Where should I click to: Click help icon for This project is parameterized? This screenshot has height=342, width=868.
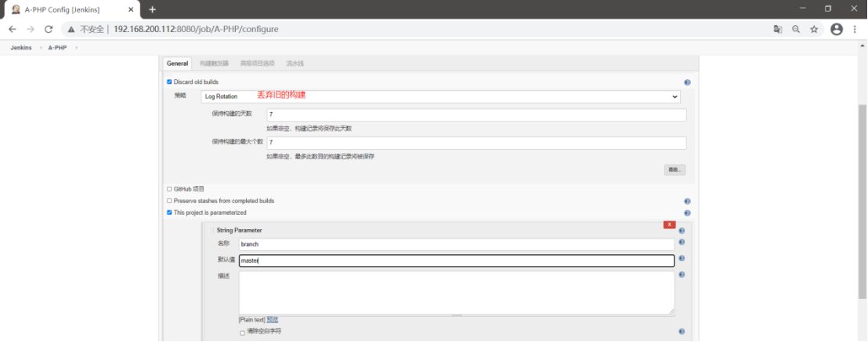687,213
